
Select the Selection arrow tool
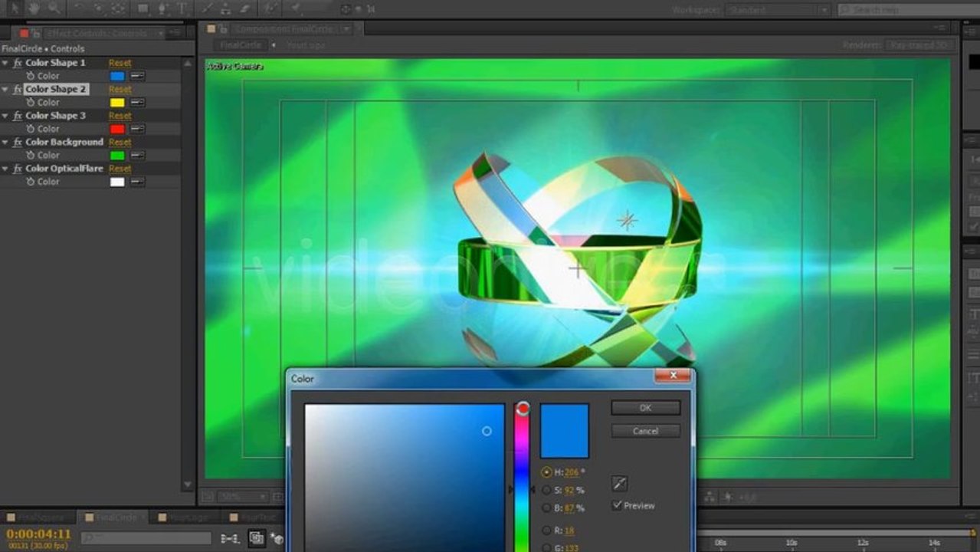point(13,9)
